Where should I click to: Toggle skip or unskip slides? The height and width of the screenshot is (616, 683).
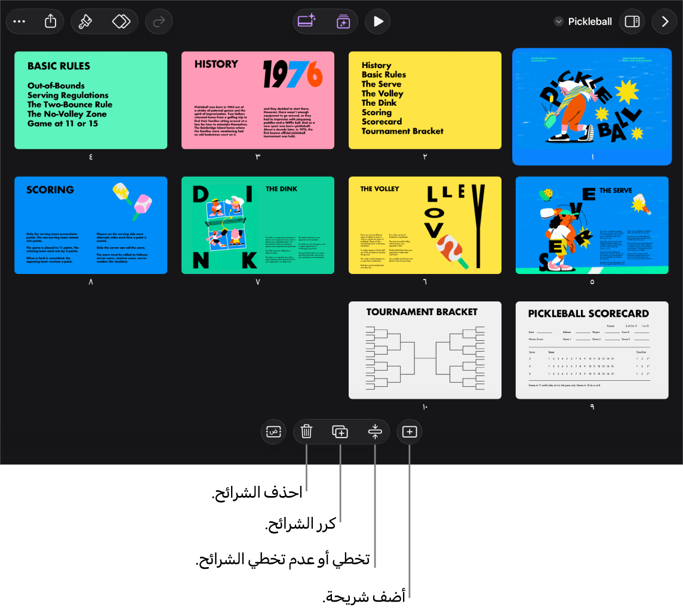click(x=375, y=432)
